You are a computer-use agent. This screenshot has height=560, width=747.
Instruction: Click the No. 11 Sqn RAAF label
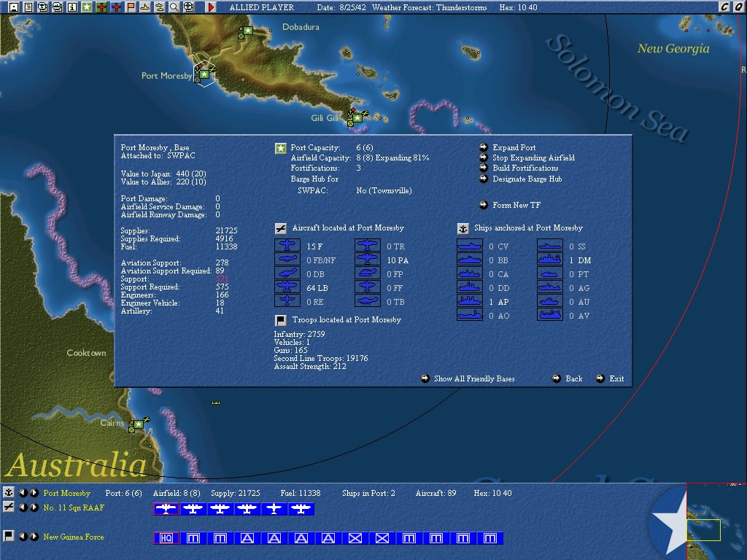74,507
